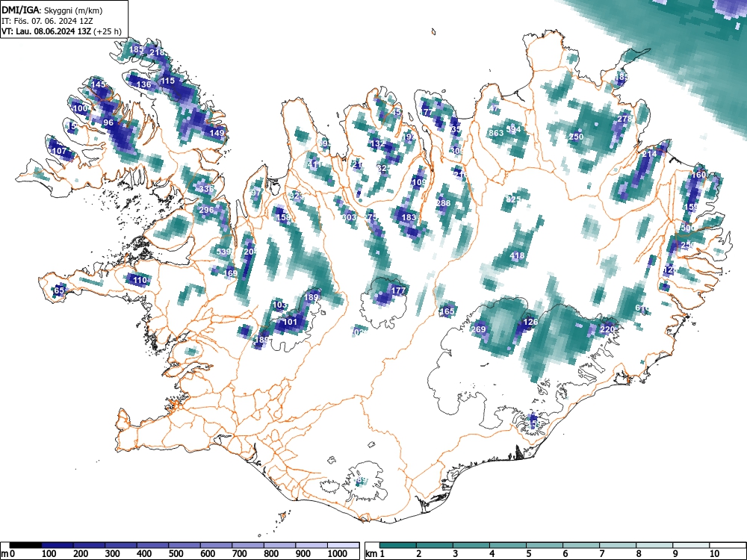
Task: Click the visibility value '418' on the map
Action: pos(517,255)
